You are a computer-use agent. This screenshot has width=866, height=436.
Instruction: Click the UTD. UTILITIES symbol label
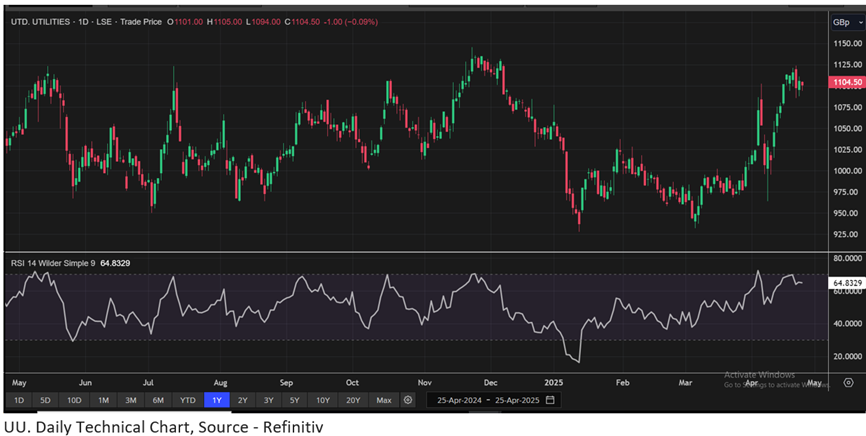point(40,22)
